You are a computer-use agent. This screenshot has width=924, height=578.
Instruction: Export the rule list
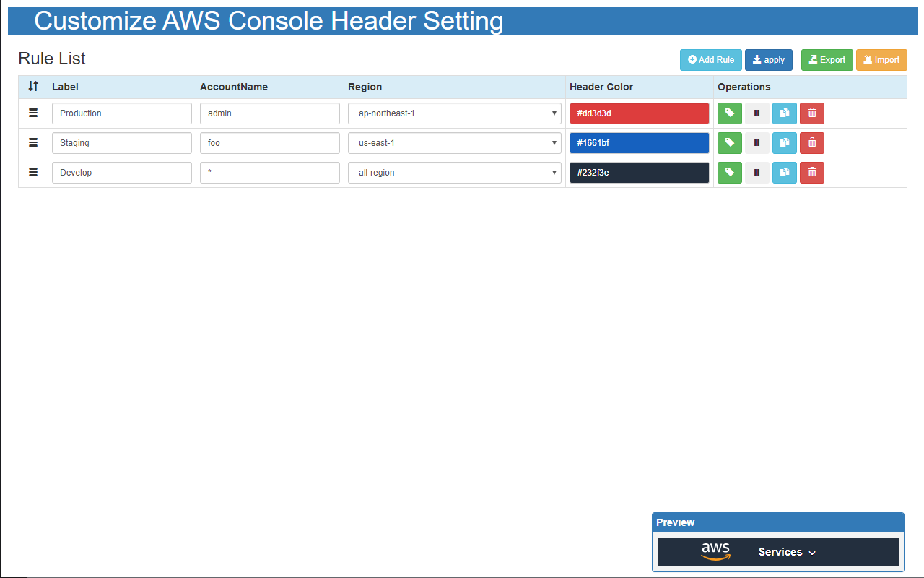click(x=827, y=60)
